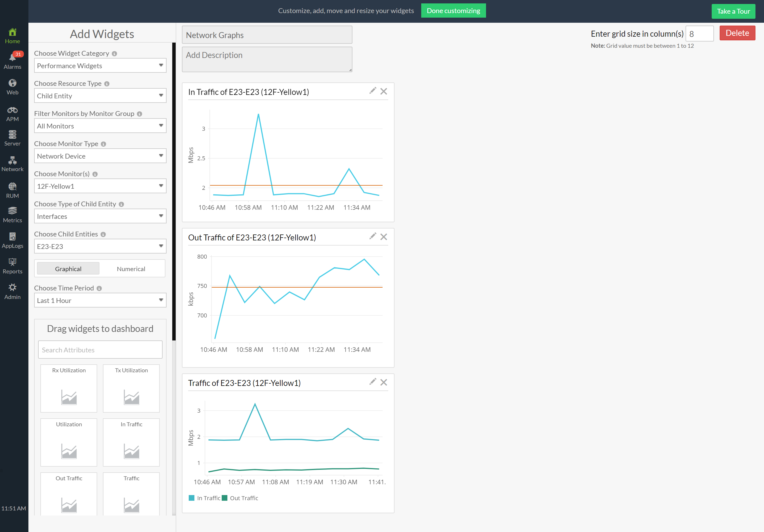Open the Choose Child Entities dropdown
The height and width of the screenshot is (532, 764).
coord(100,246)
